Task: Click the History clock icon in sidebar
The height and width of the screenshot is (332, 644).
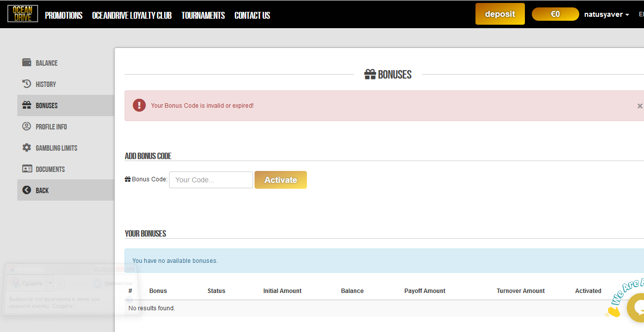Action: tap(27, 84)
